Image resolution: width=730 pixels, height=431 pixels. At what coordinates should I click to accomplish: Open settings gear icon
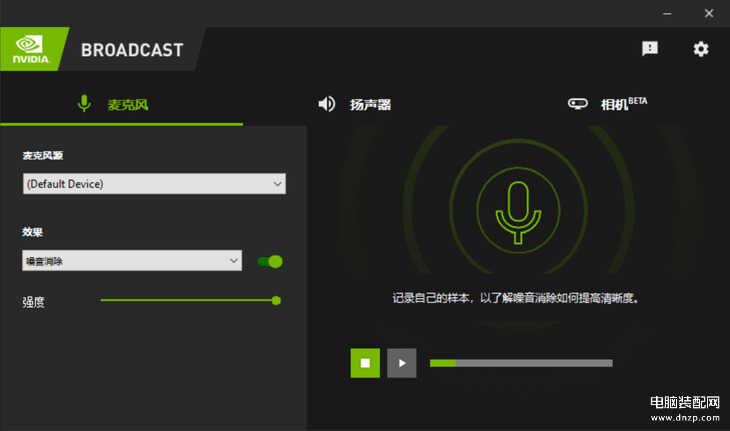click(x=701, y=49)
